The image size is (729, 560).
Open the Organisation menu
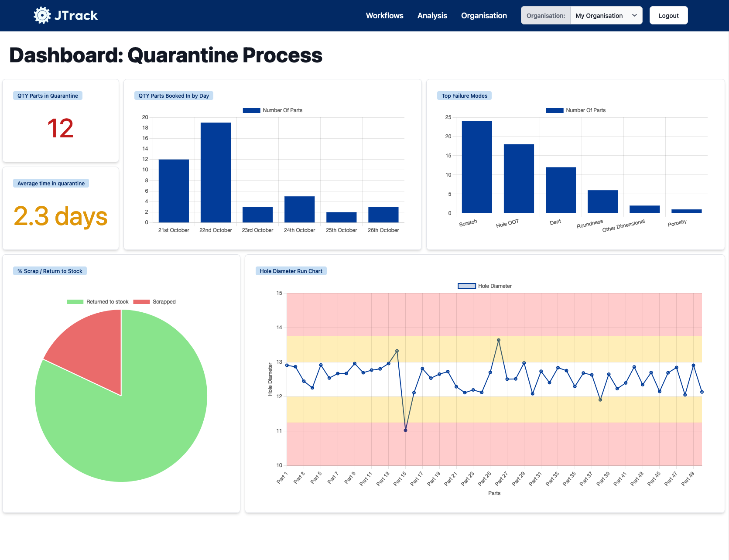point(484,16)
